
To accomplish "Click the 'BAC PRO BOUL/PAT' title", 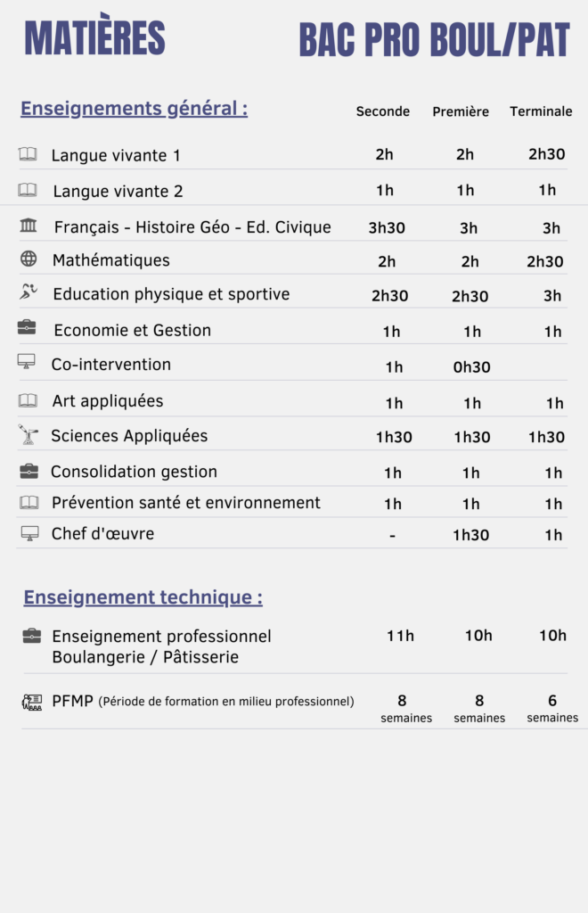I will point(434,41).
